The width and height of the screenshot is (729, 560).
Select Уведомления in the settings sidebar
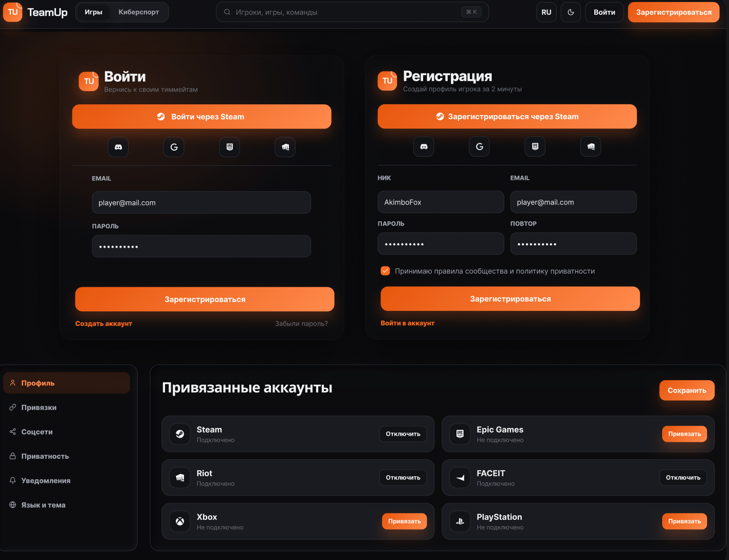[67, 480]
